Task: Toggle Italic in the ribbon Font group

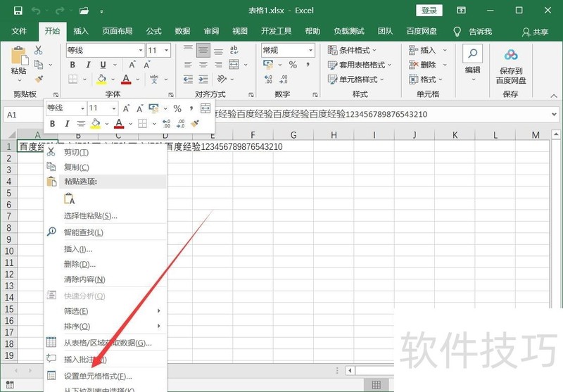Action: tap(88, 65)
